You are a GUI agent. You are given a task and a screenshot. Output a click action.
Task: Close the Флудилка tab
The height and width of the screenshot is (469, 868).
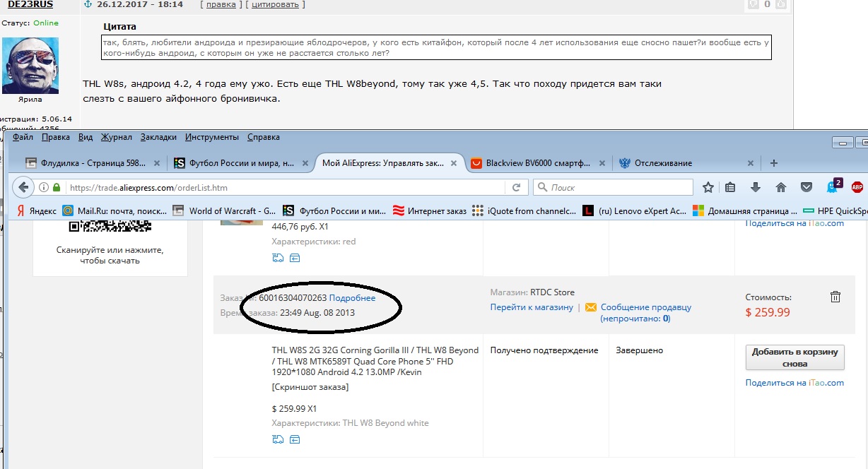156,163
